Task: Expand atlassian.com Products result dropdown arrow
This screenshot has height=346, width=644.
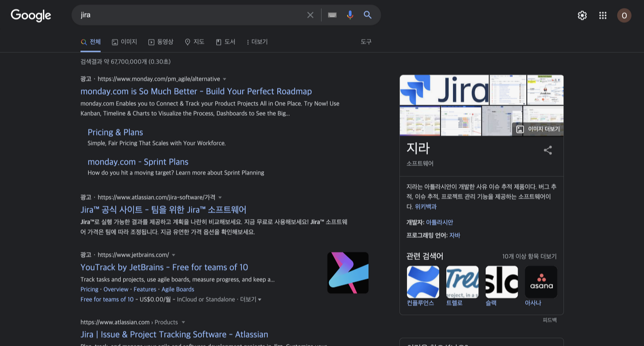Action: tap(183, 322)
